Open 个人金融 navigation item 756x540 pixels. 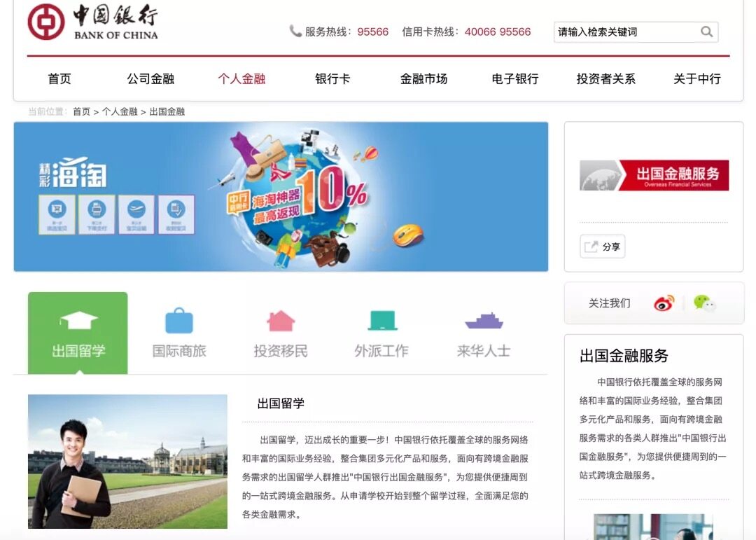click(241, 78)
